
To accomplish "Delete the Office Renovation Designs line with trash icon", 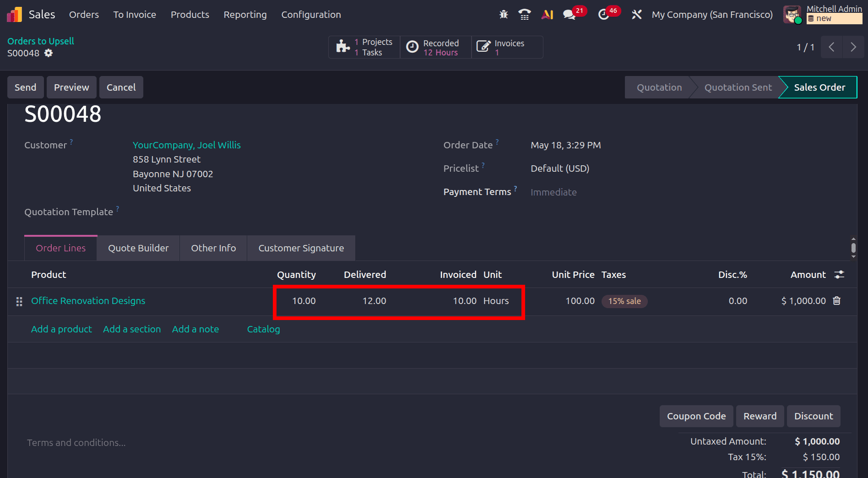I will 837,301.
